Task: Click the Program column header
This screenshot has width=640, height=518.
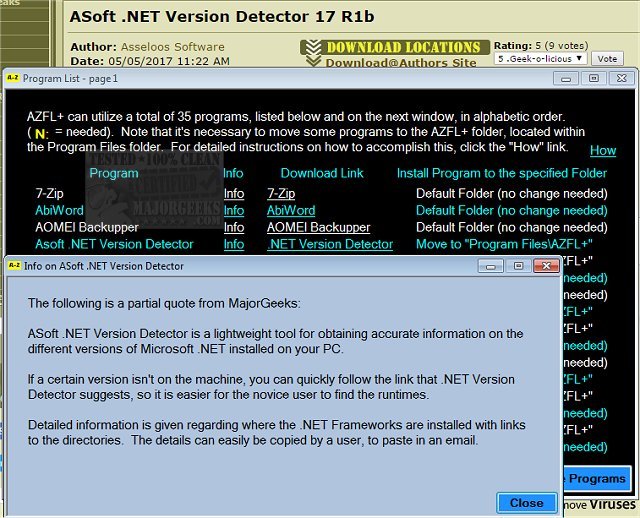Action: pos(114,173)
